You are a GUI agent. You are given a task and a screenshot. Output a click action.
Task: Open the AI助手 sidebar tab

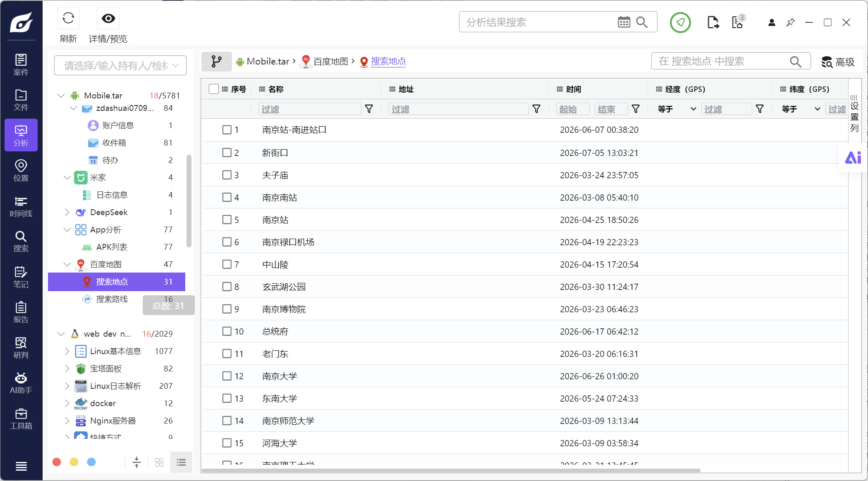click(x=21, y=383)
